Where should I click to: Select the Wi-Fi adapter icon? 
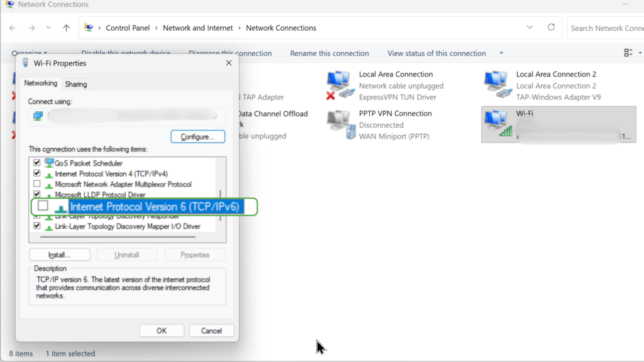(498, 123)
